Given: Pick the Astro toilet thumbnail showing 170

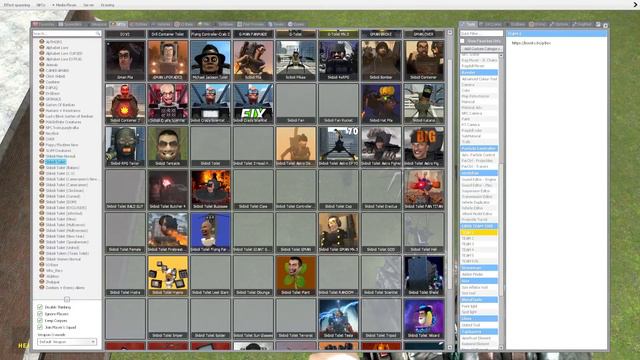Looking at the screenshot, I should coord(338,147).
